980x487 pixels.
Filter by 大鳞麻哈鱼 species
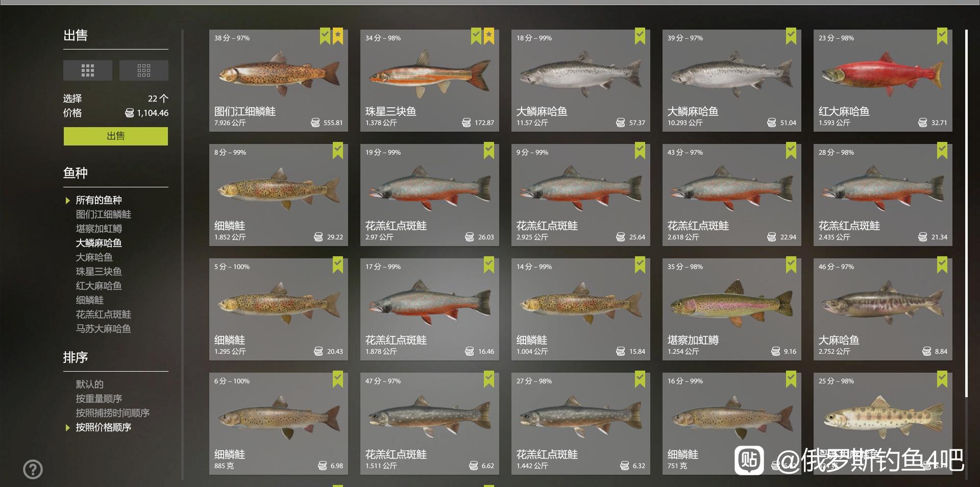pyautogui.click(x=99, y=243)
